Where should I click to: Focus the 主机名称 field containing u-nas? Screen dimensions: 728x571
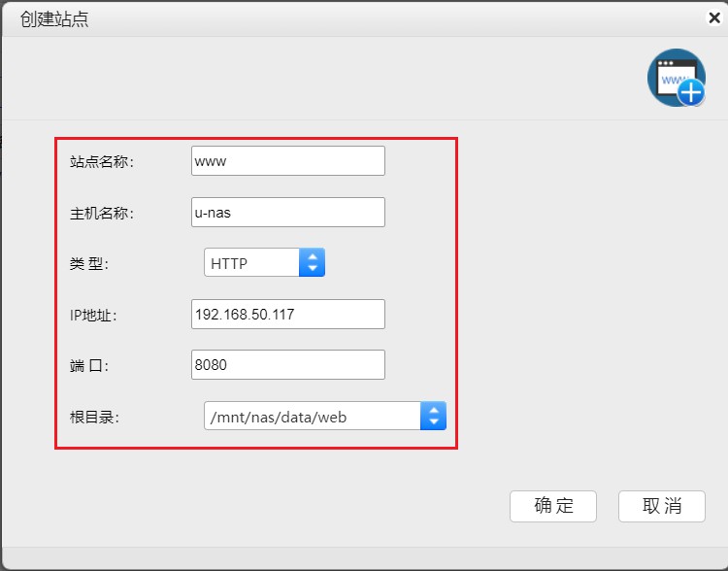click(x=288, y=213)
